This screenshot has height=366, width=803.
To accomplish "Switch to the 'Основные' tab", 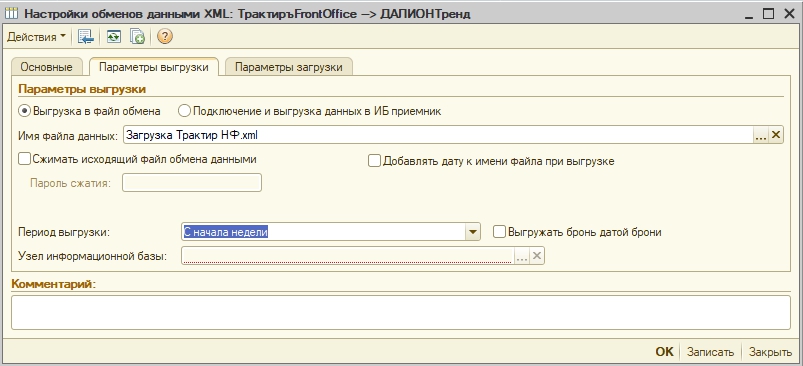I will pyautogui.click(x=46, y=67).
